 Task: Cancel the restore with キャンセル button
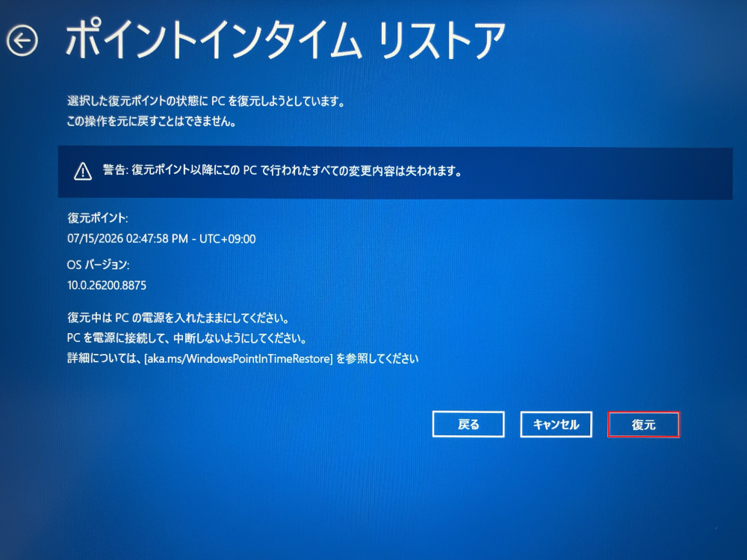tap(556, 424)
